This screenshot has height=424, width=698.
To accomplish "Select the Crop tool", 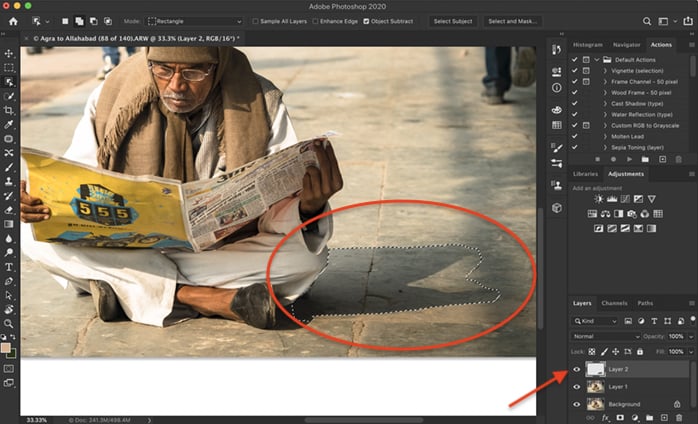I will point(8,110).
